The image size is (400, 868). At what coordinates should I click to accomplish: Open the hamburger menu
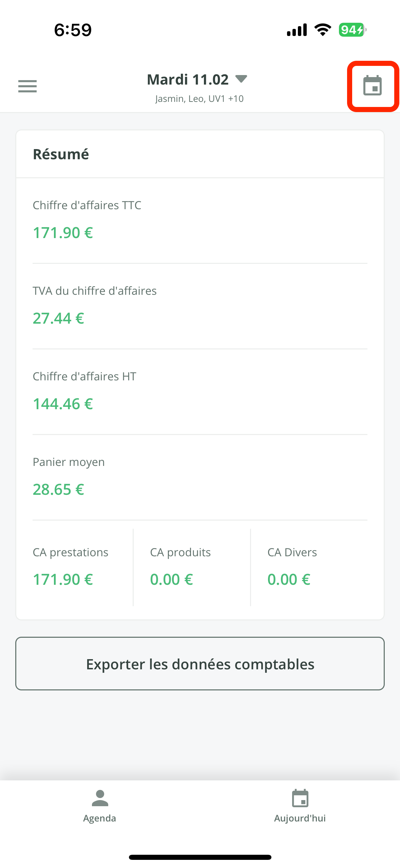coord(27,86)
